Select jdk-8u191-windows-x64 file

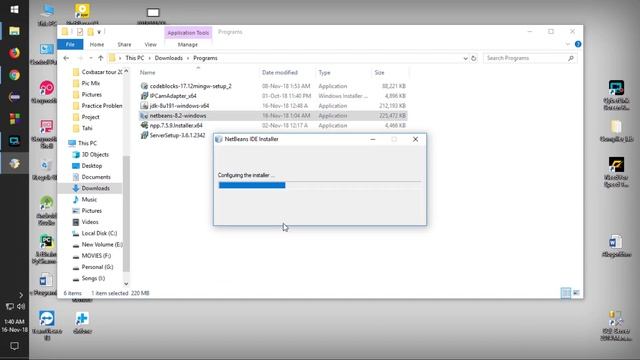tap(179, 106)
